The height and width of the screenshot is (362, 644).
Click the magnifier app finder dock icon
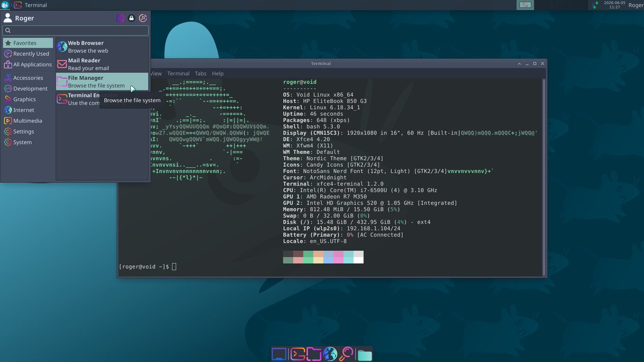tap(346, 354)
